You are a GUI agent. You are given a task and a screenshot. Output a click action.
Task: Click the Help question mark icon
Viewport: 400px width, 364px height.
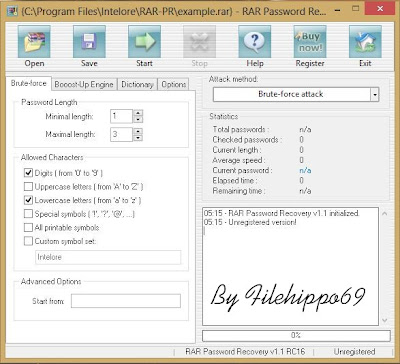click(x=255, y=42)
